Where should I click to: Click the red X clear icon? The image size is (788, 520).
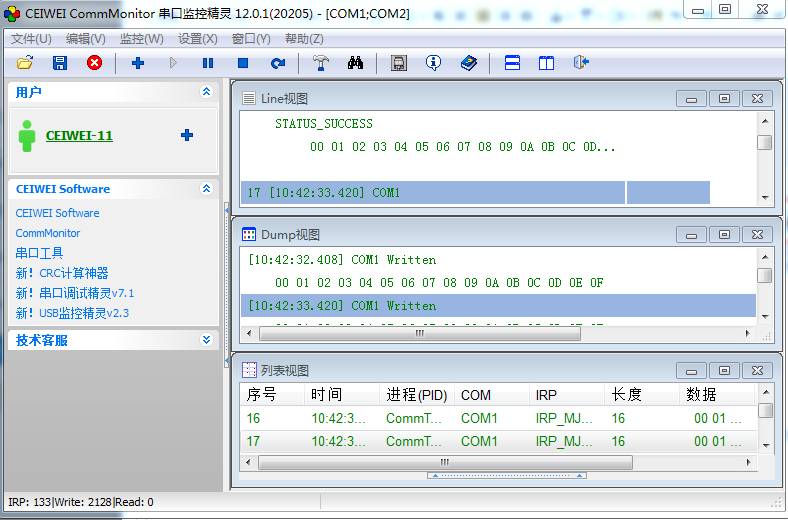click(94, 63)
